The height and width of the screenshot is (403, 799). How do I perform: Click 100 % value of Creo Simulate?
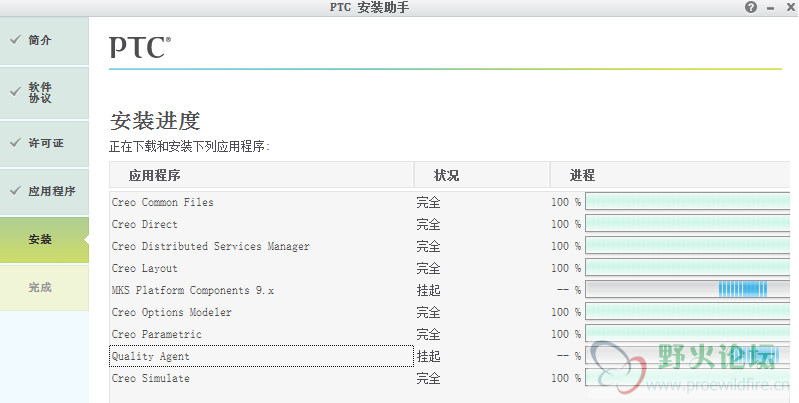566,378
